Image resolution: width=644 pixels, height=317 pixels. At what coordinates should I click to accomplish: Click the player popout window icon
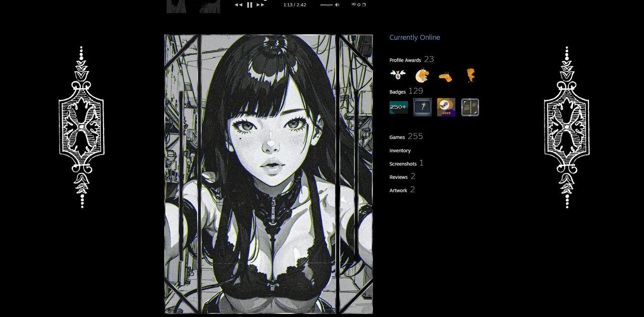click(364, 5)
